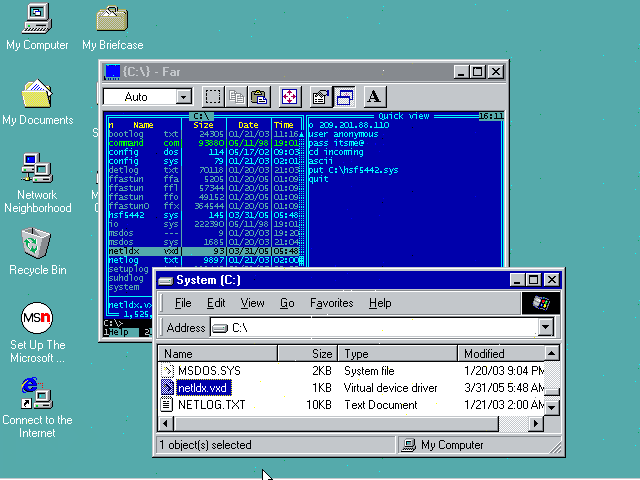Click 'Virtual device driver' type cell
Screen dimensions: 640x480
tap(390, 388)
